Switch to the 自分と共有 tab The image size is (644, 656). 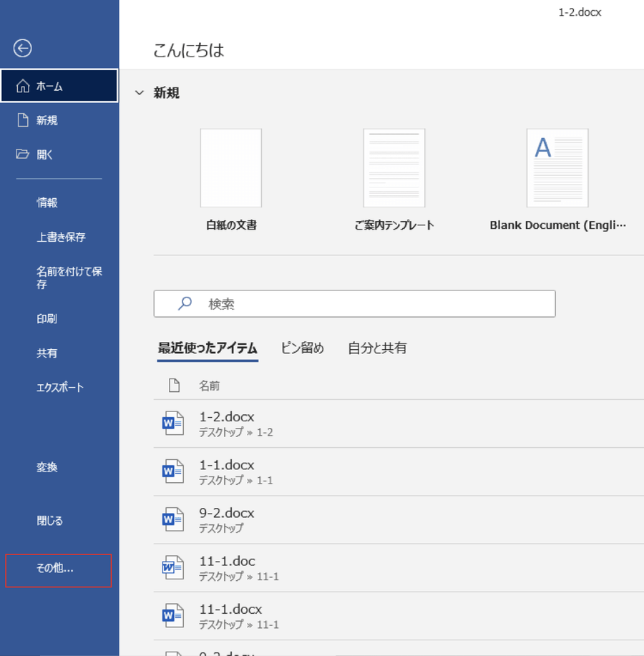point(377,348)
